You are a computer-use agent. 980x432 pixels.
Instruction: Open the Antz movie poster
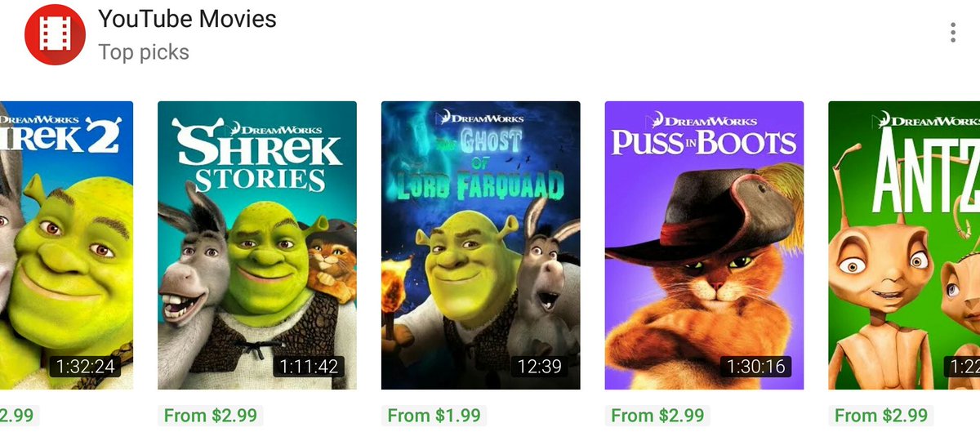(x=904, y=245)
